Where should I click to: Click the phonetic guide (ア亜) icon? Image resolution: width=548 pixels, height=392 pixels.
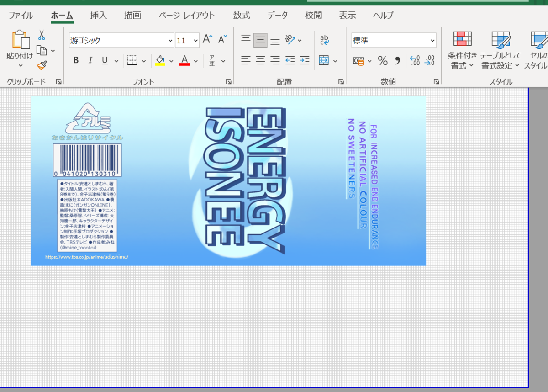point(212,60)
